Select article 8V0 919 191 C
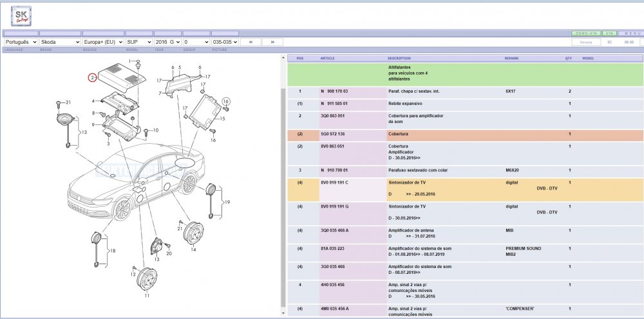 (334, 182)
